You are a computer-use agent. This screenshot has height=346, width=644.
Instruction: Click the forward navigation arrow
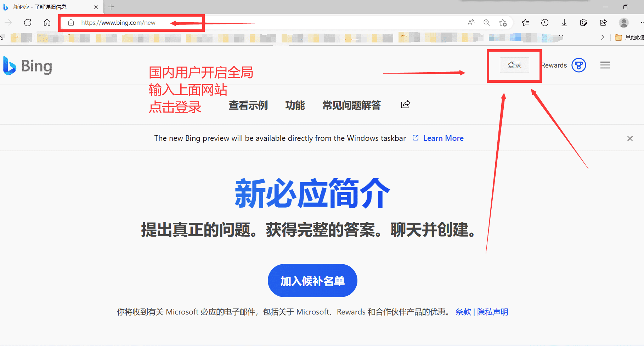click(8, 23)
